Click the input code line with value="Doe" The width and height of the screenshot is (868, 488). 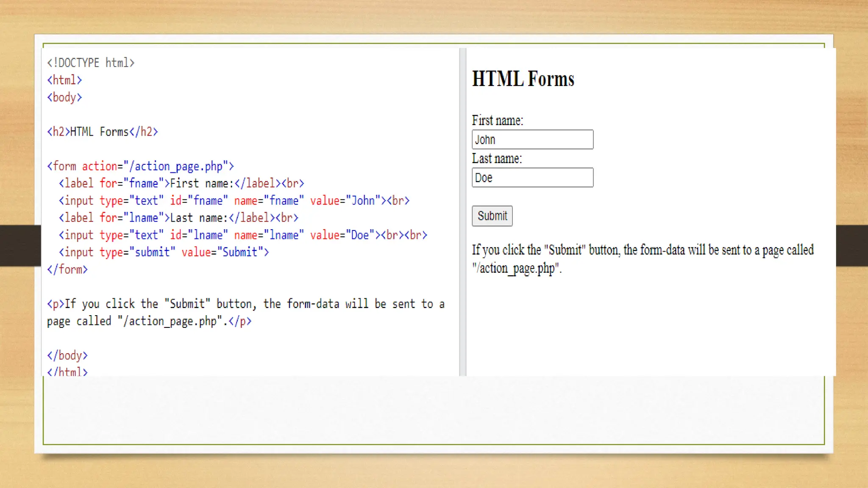point(243,235)
